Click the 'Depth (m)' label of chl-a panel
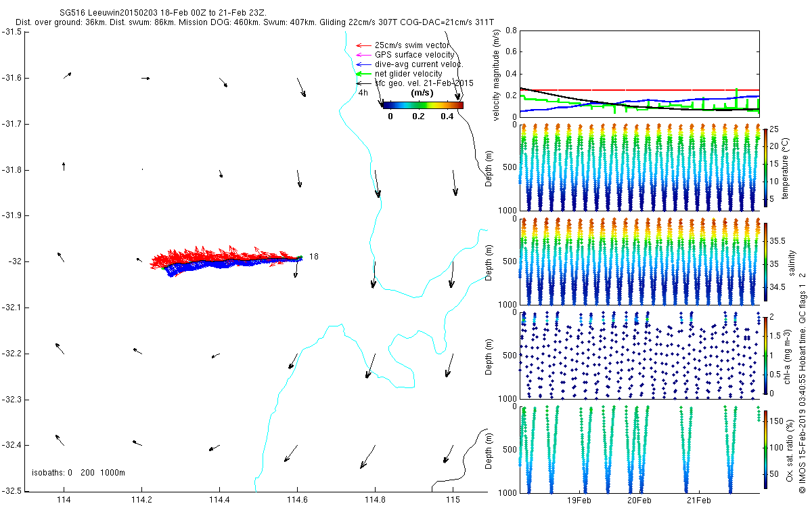 [x=490, y=355]
